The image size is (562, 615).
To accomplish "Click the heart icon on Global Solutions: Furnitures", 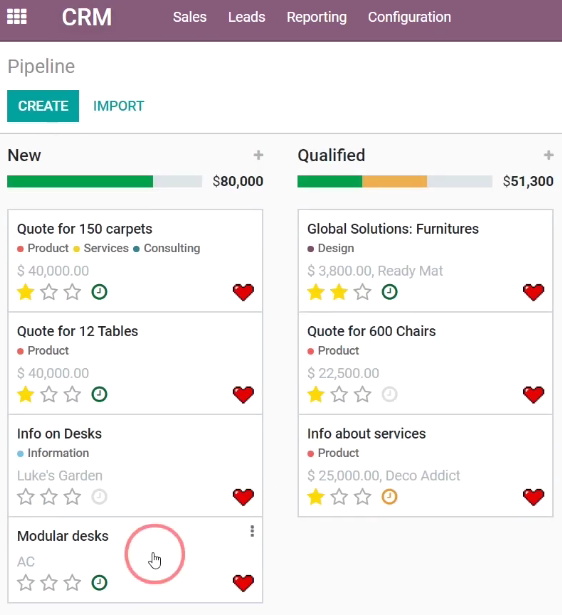I will [x=533, y=292].
